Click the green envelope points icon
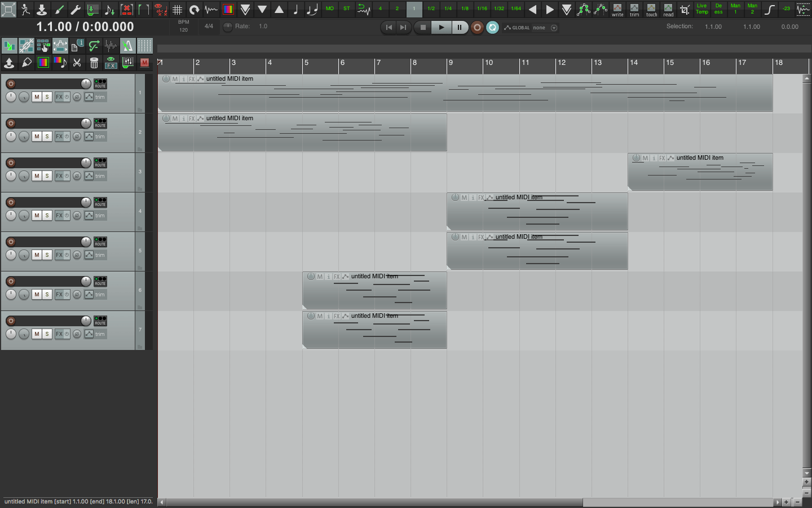 [584, 9]
